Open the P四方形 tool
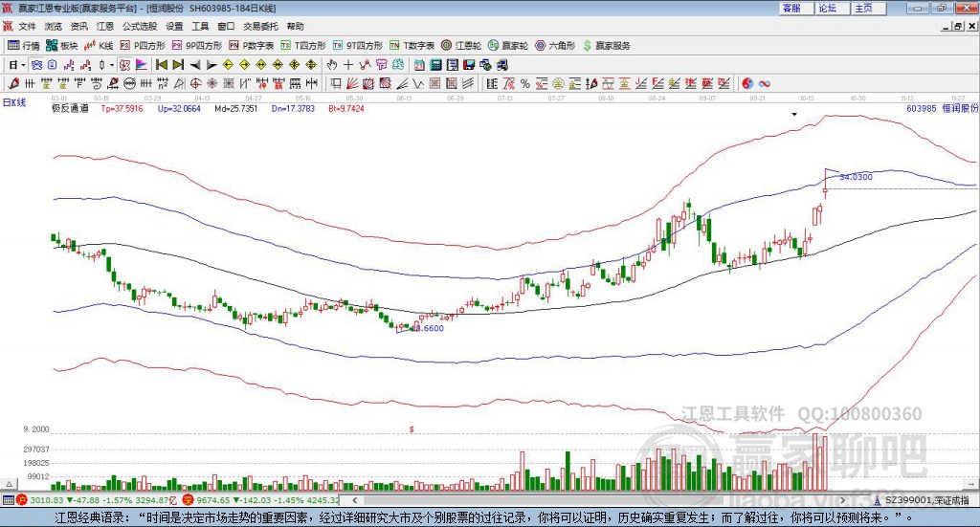The width and height of the screenshot is (980, 527). point(142,46)
